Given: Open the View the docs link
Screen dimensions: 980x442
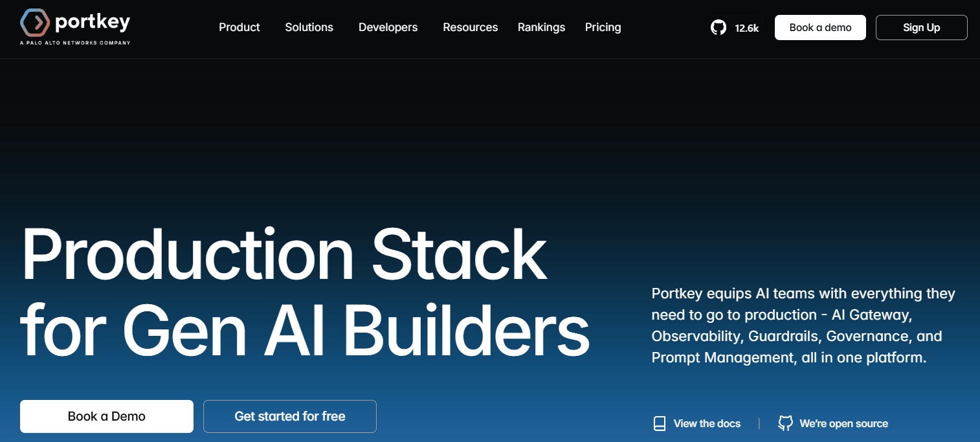Looking at the screenshot, I should [707, 424].
